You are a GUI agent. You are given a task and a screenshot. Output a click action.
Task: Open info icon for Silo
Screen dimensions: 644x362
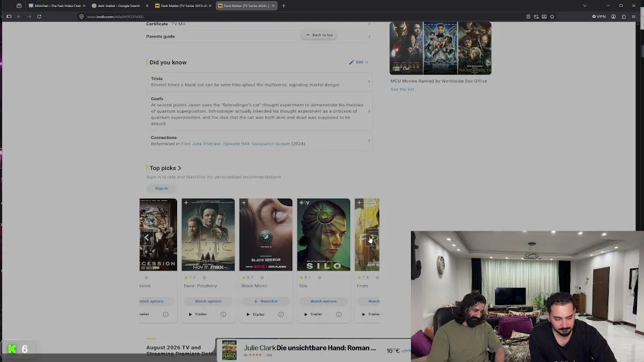(x=339, y=314)
